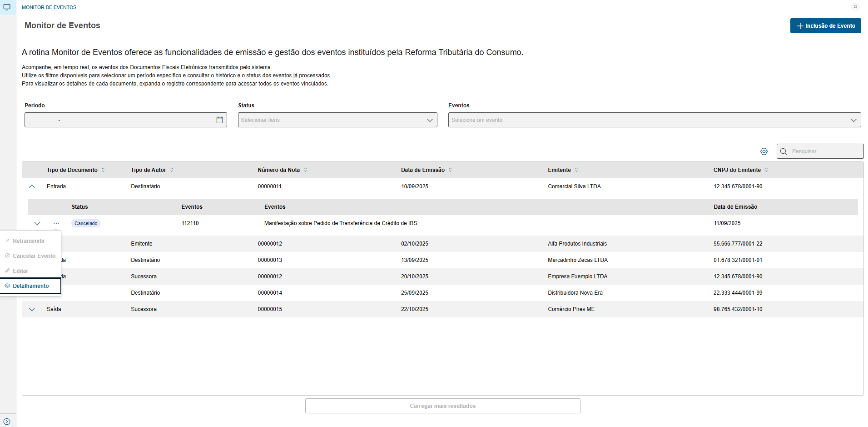Collapse the Entrada row 00000011
868x427 pixels.
click(x=32, y=186)
